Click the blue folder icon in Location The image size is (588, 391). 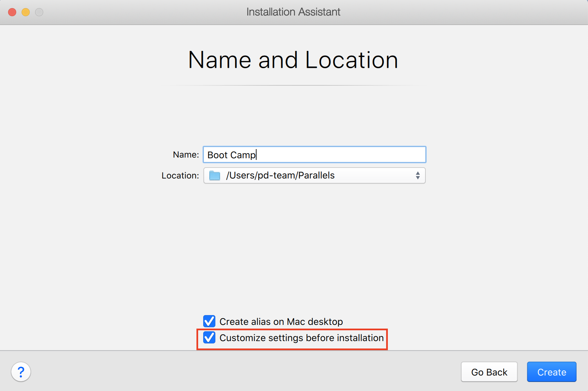215,175
